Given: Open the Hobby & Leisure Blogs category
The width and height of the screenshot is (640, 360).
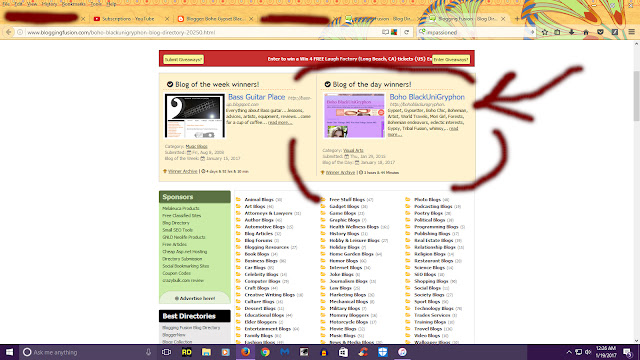Looking at the screenshot, I should (x=354, y=241).
